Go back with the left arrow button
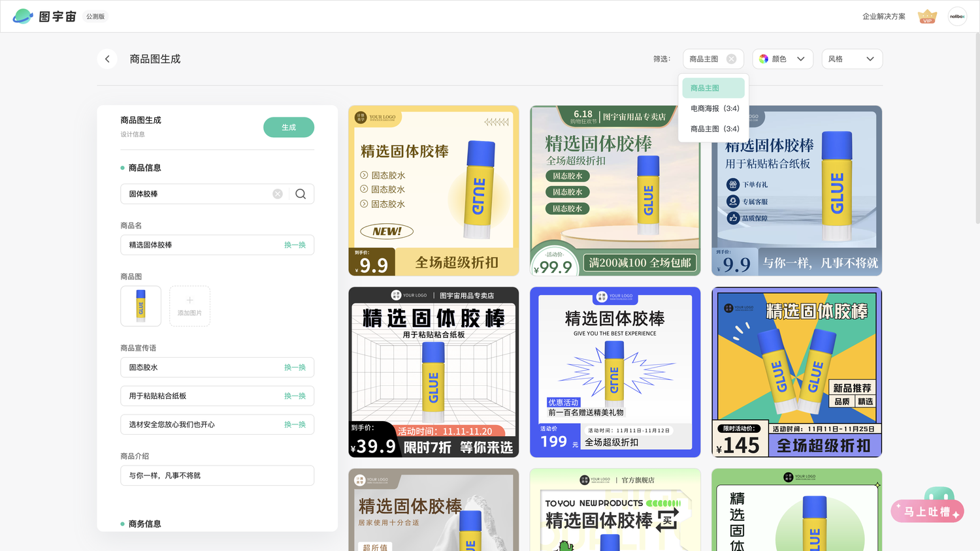This screenshot has height=551, width=980. (107, 59)
